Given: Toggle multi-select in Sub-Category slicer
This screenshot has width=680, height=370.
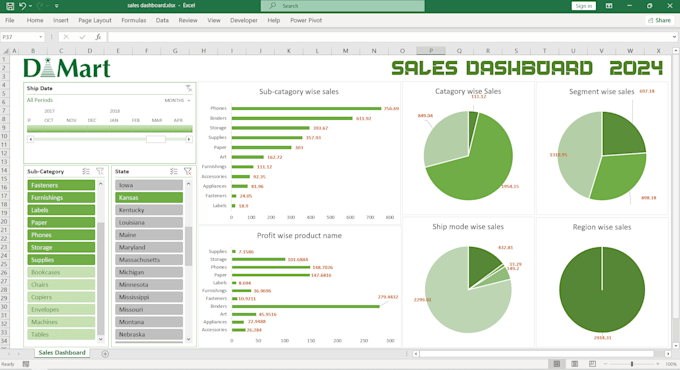Looking at the screenshot, I should click(x=86, y=171).
